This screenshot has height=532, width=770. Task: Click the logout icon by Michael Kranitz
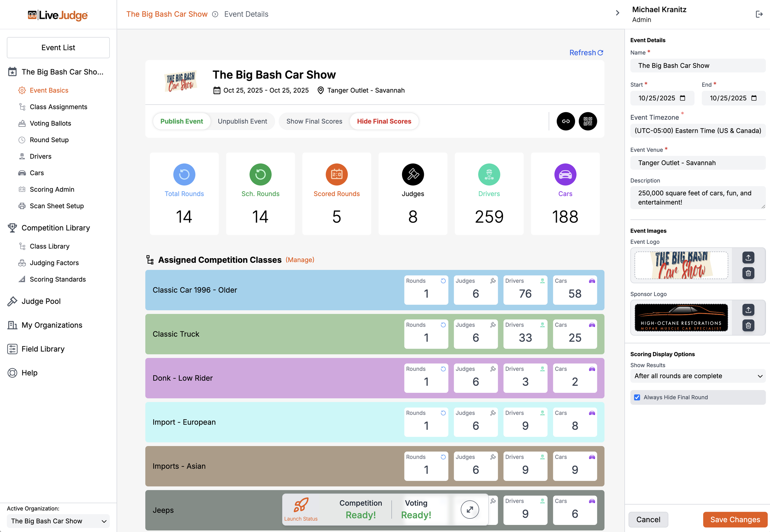coord(759,14)
